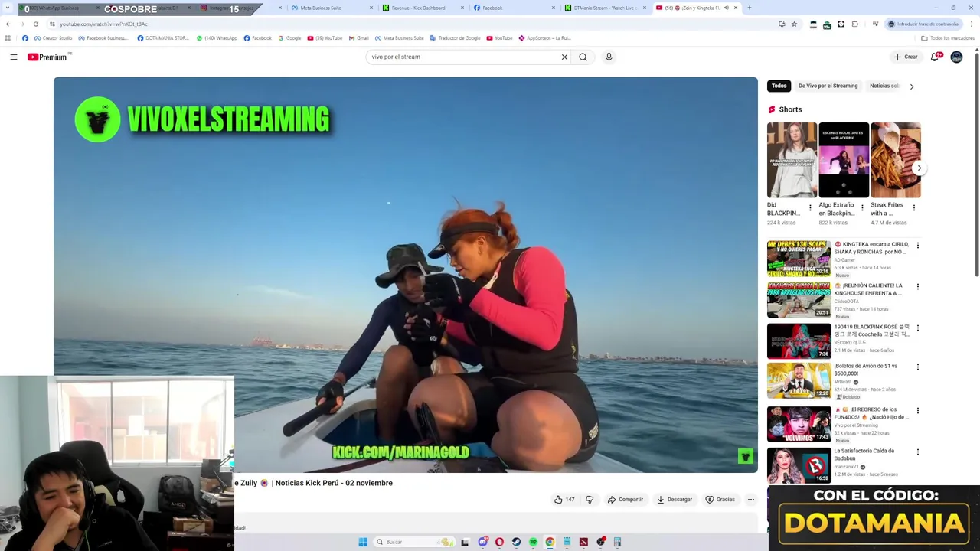Click the Chrome icon on the taskbar
980x551 pixels.
click(550, 542)
